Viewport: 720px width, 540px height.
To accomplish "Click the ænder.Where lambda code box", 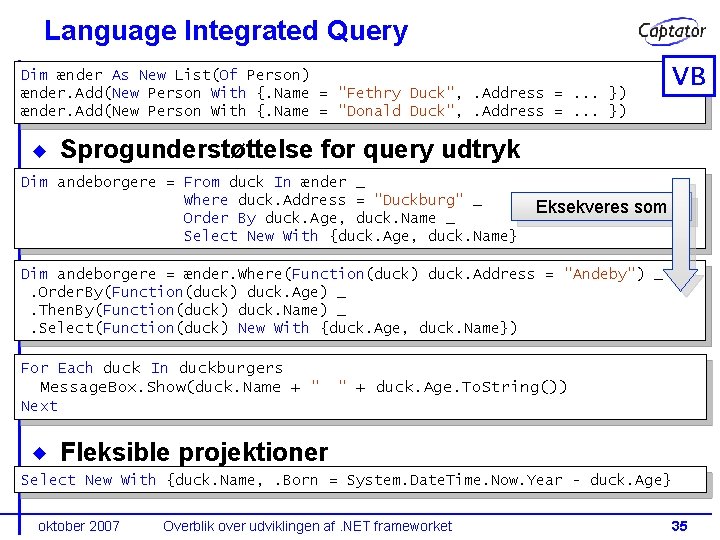I will point(360,301).
